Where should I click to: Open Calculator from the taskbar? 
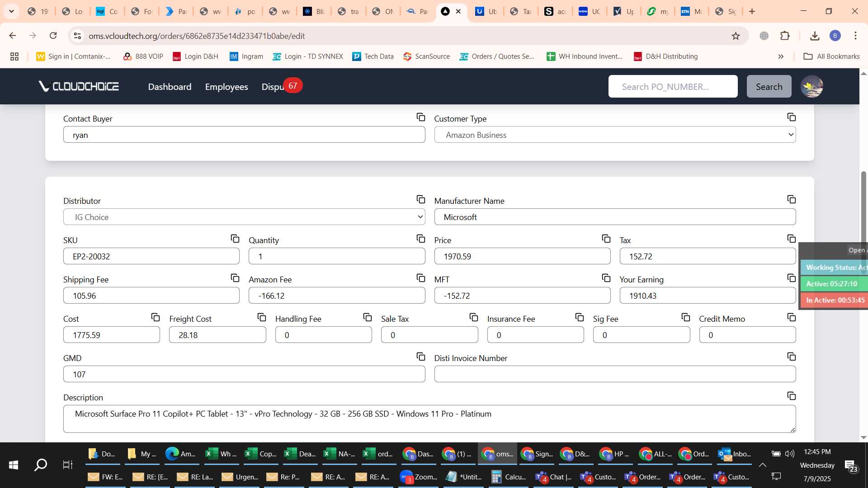click(509, 477)
